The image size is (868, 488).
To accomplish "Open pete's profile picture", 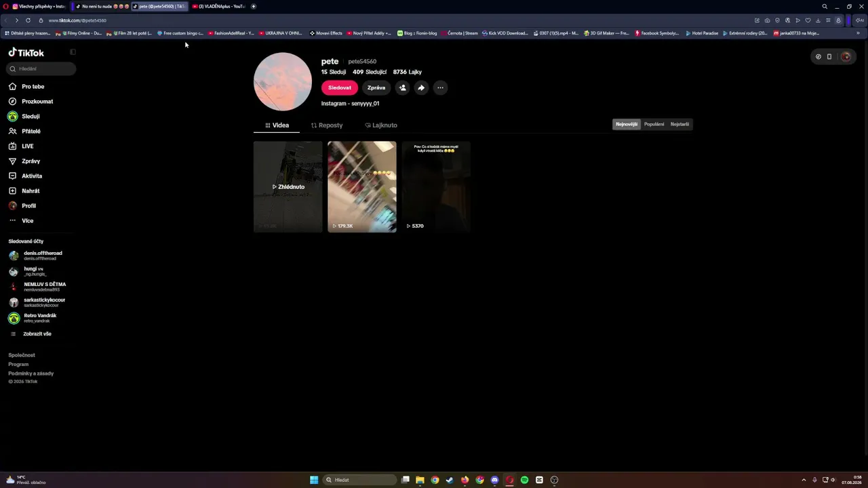I will pos(283,81).
